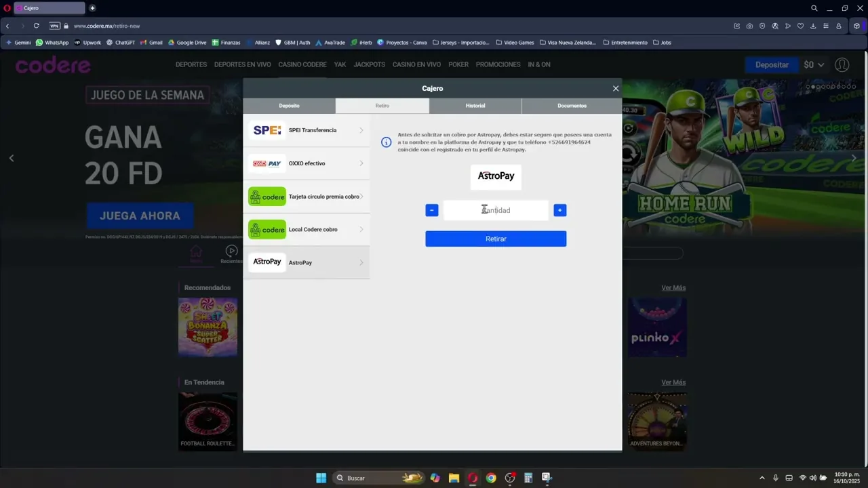
Task: Switch to the Retiro tab
Action: point(382,106)
